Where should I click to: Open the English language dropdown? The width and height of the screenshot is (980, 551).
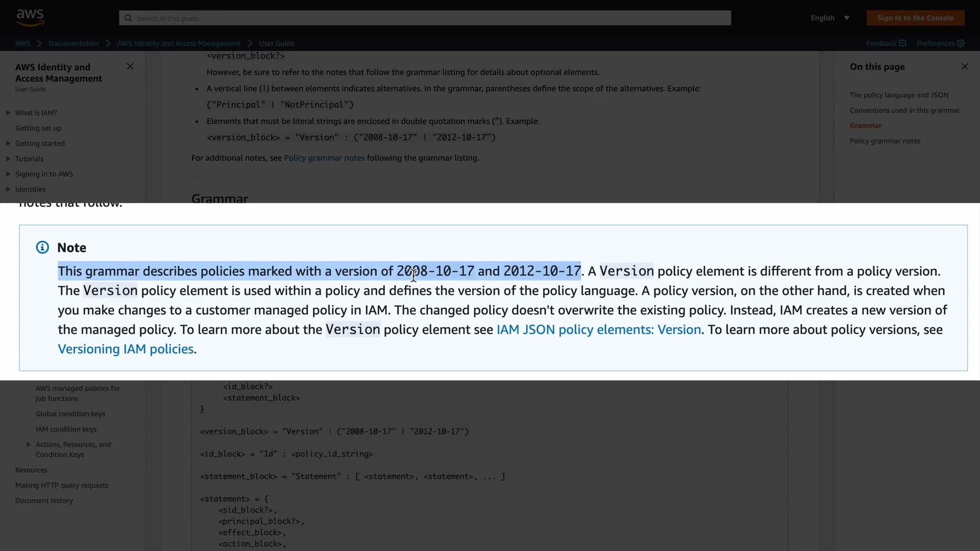click(x=830, y=18)
